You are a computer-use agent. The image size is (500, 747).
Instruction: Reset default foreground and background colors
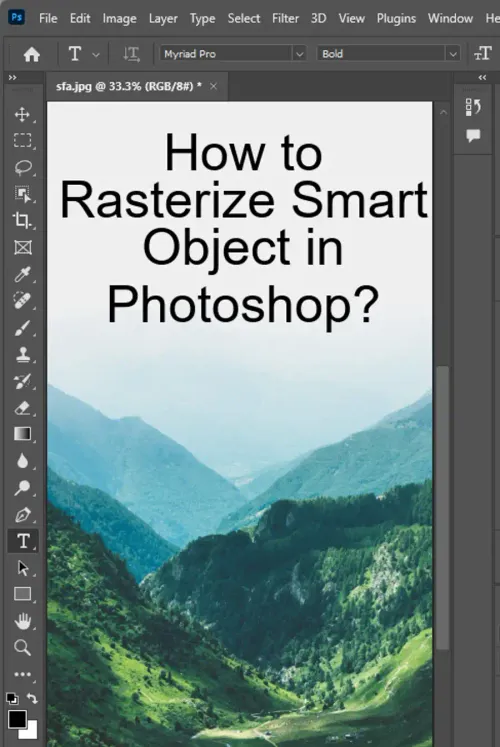12,698
